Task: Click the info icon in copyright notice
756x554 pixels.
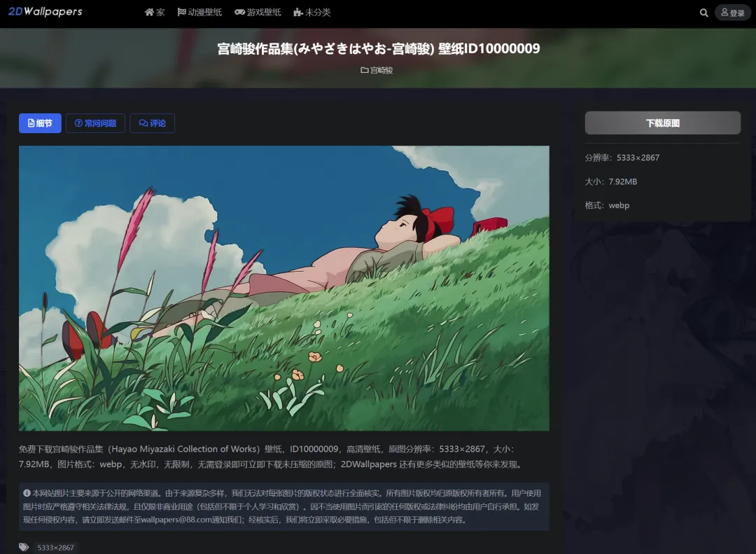Action: tap(27, 493)
